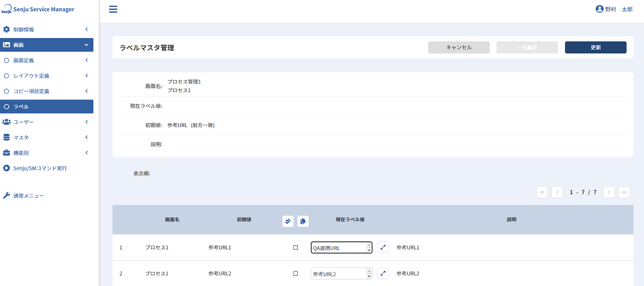The image size is (644, 286).
Task: Expand the label editor for row 1
Action: 383,247
